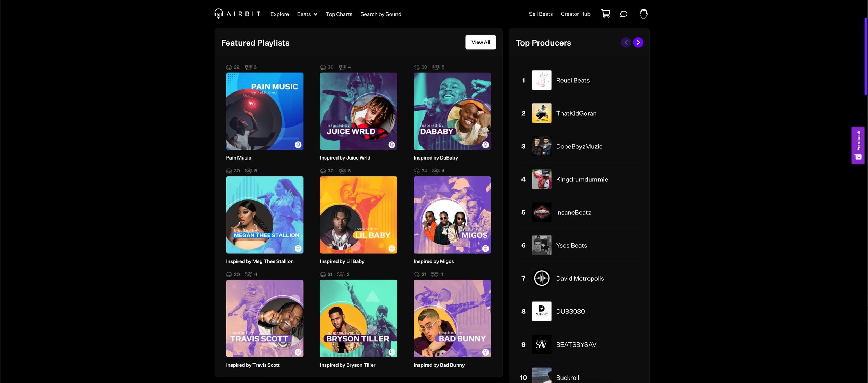Click headphones icon above Bryson Tiller playlist
Viewport: 868px width, 383px height.
point(323,275)
